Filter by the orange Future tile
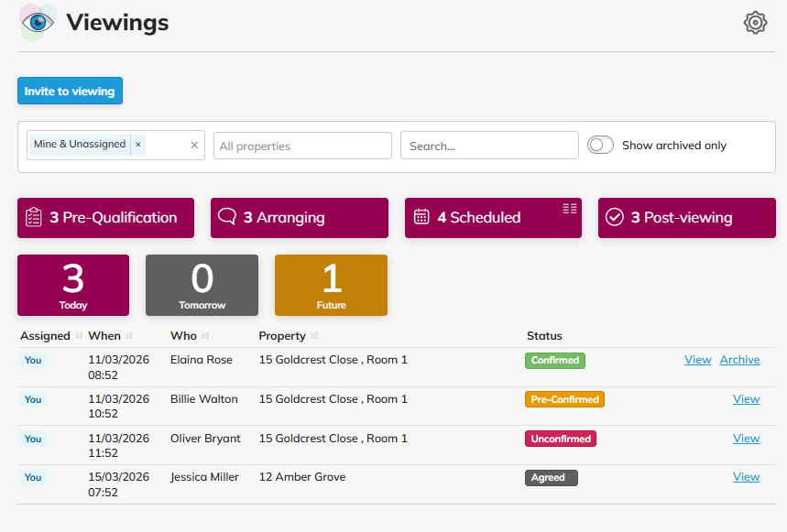Screen dimensions: 787x532 331,285
